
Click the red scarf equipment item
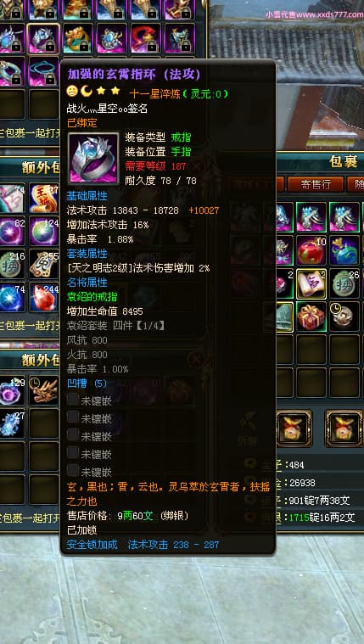[145, 38]
